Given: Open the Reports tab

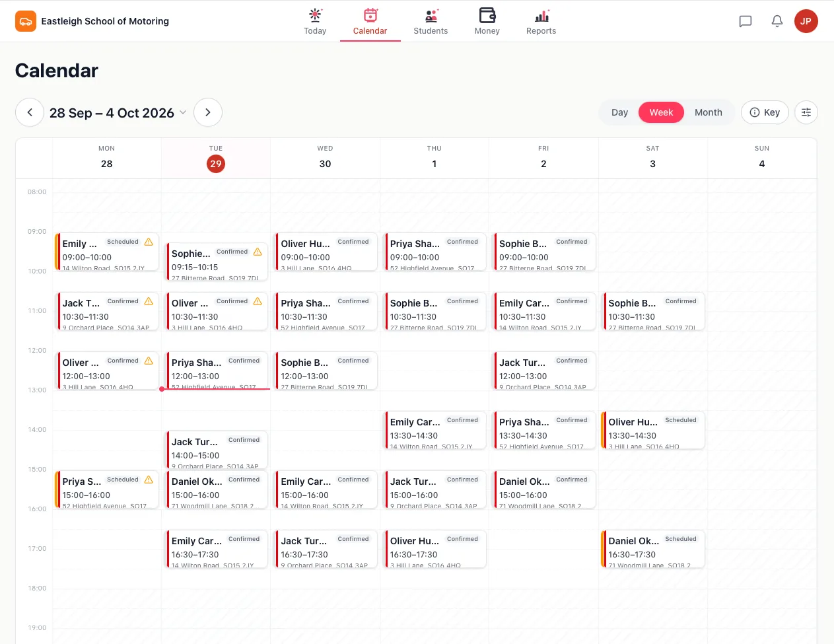Looking at the screenshot, I should (x=541, y=22).
